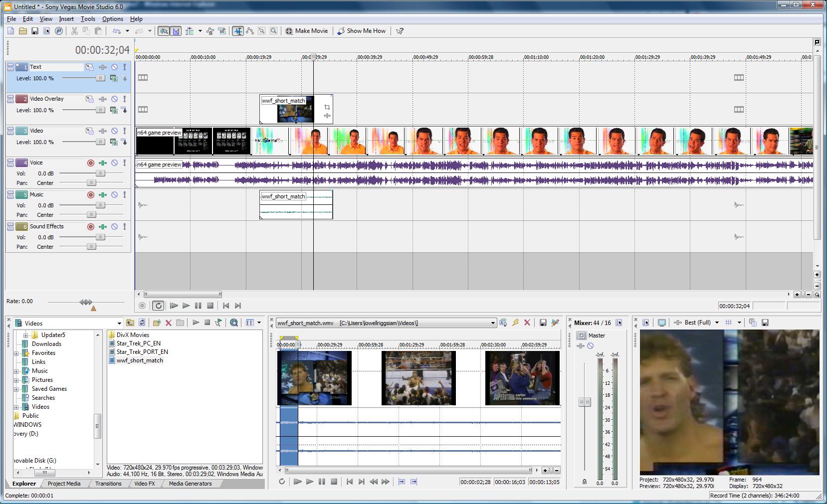
Task: Expand the Favorites tree node
Action: click(16, 353)
